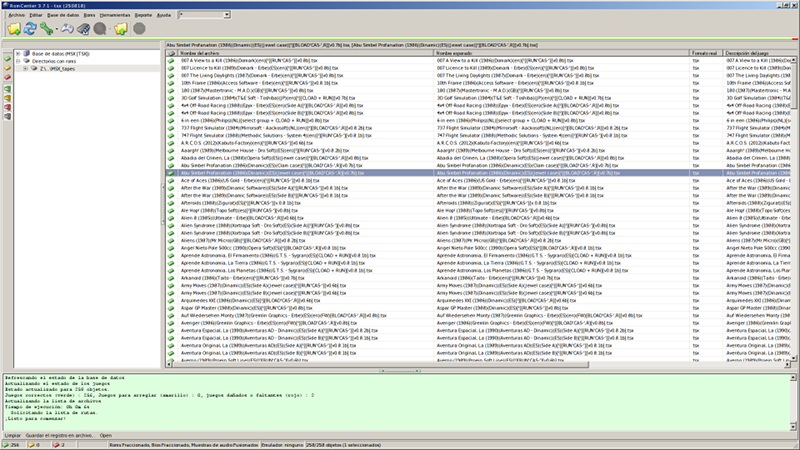Screen dimensions: 800x450
Task: Click the log panel scroll-up arrow
Action: pos(793,378)
